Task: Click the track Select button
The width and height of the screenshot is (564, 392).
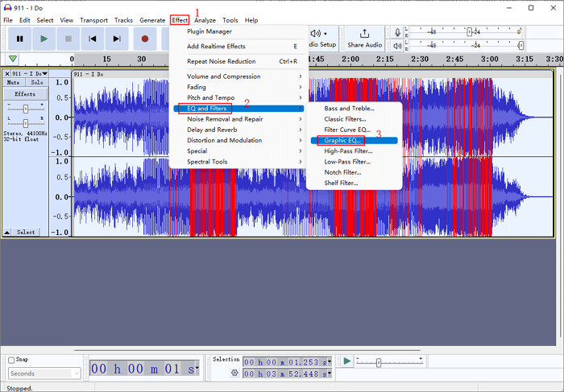Action: tap(26, 232)
